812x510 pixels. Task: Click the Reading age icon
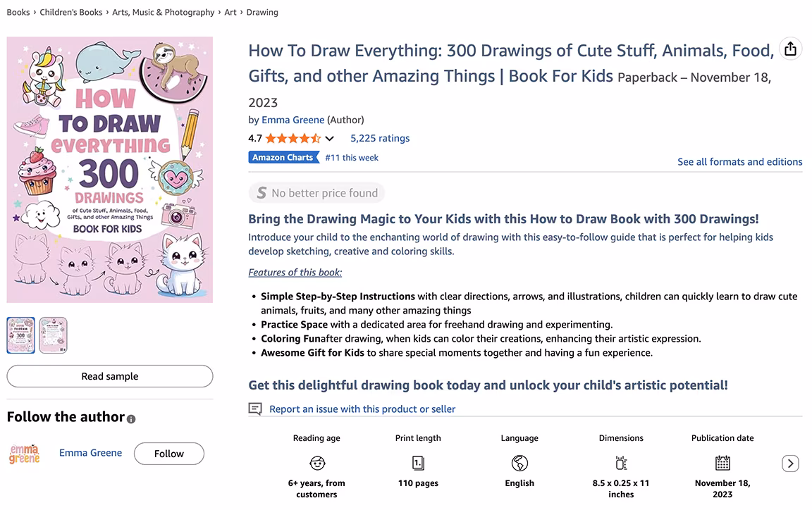click(316, 464)
